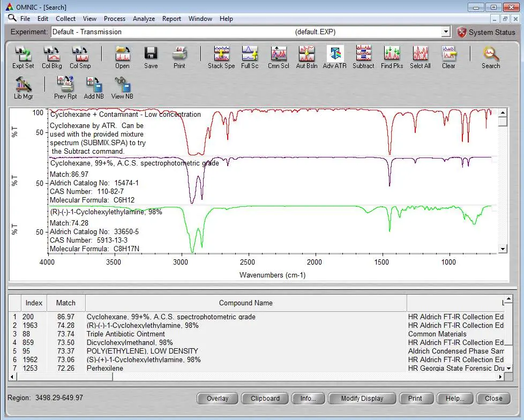Select Triple Antibiotic Ointment result row

pos(256,334)
